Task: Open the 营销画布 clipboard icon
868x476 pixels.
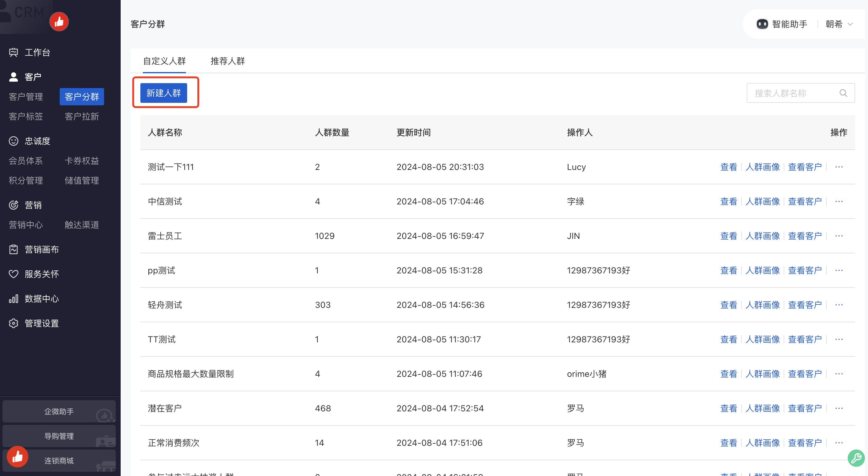Action: click(14, 249)
